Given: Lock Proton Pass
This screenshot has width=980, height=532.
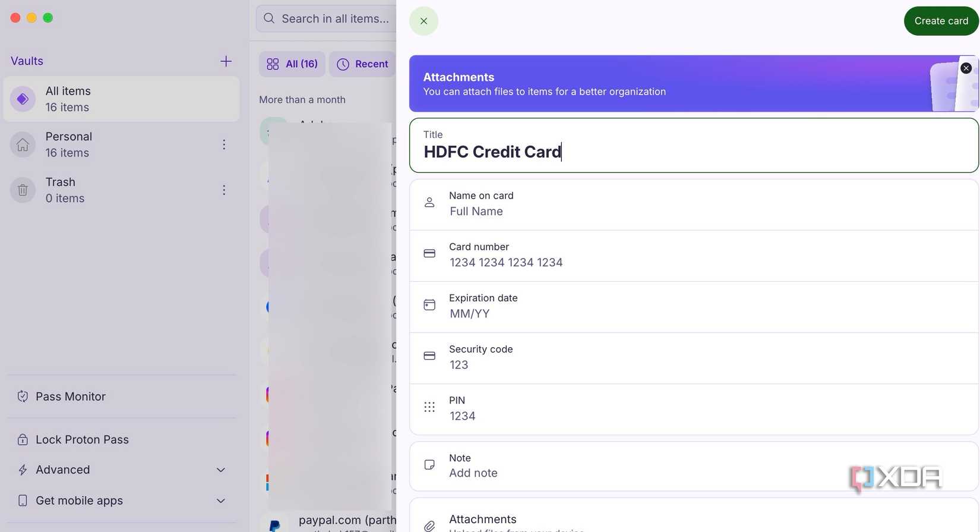Looking at the screenshot, I should (121, 440).
